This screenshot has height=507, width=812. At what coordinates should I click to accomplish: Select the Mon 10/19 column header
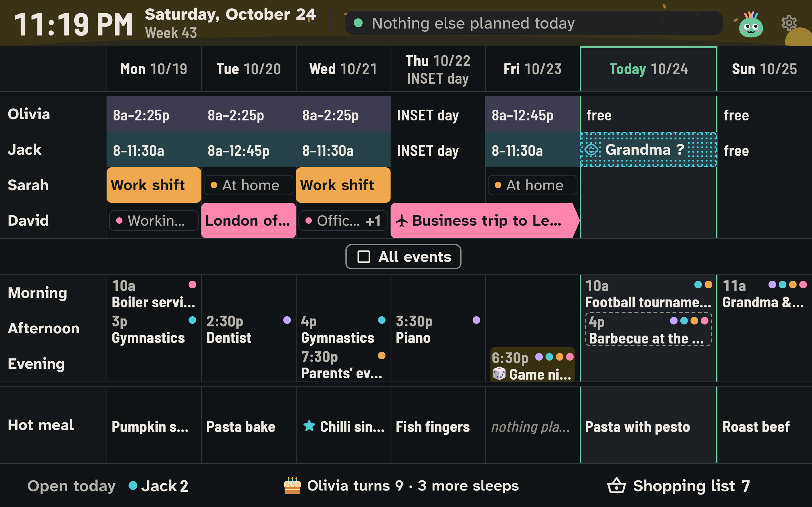(154, 69)
